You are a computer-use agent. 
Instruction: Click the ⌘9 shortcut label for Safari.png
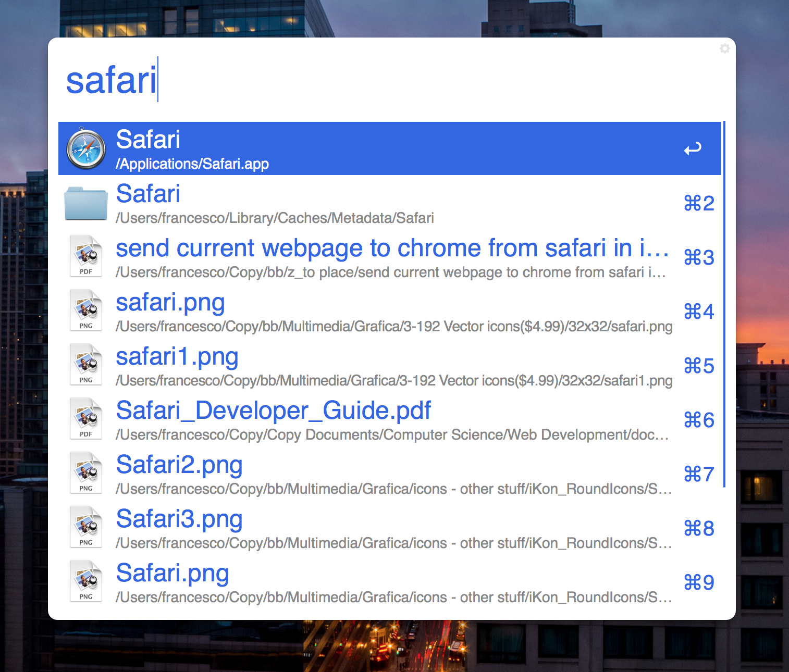coord(699,582)
